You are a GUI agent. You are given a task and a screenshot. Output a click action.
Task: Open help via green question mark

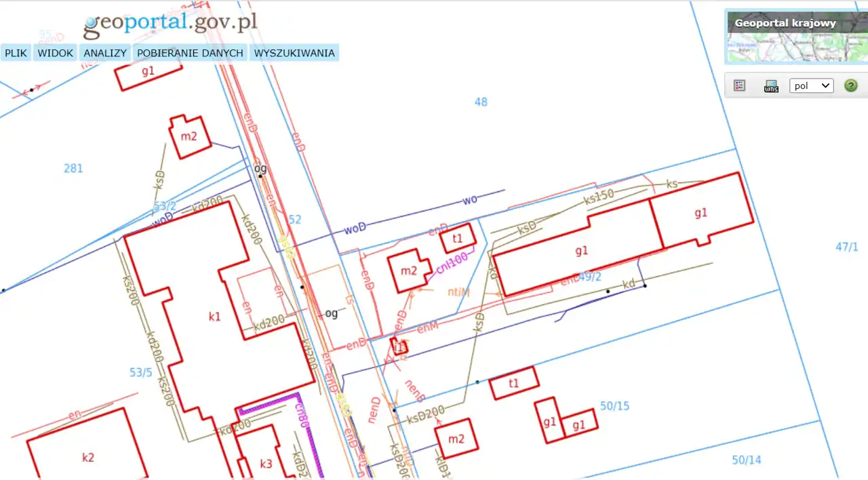[x=850, y=86]
